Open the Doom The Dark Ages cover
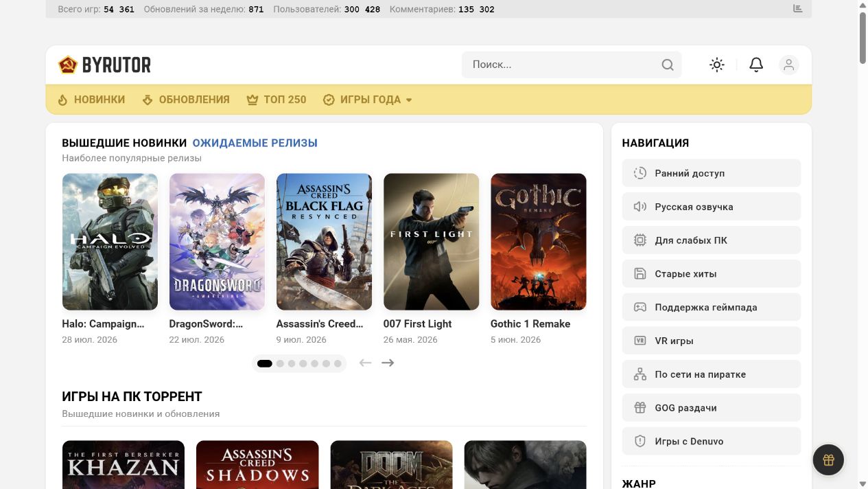The image size is (868, 489). pos(391,465)
